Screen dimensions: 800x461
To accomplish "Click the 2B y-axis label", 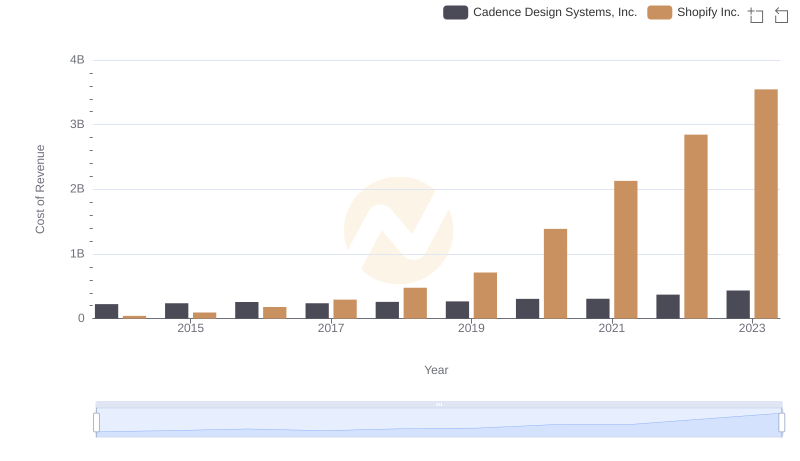I will (77, 189).
